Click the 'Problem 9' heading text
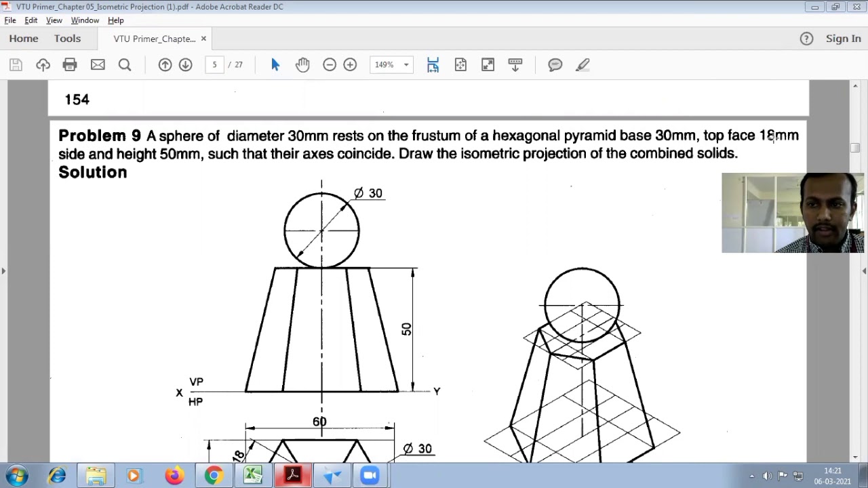Image resolution: width=868 pixels, height=488 pixels. point(100,136)
